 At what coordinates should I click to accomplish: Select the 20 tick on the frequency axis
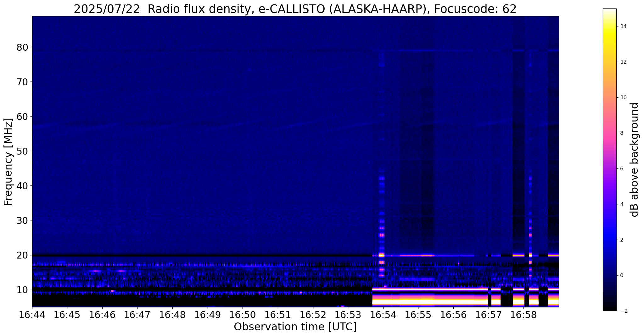pyautogui.click(x=22, y=255)
